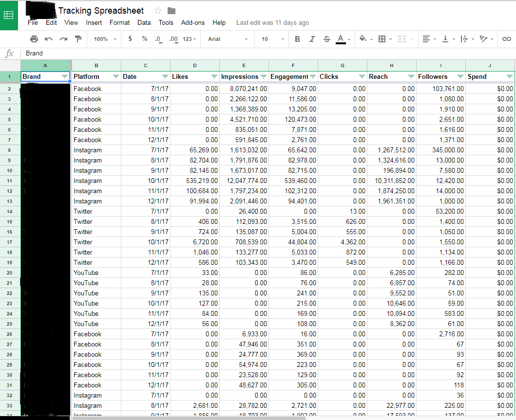Select column B header

click(96, 65)
